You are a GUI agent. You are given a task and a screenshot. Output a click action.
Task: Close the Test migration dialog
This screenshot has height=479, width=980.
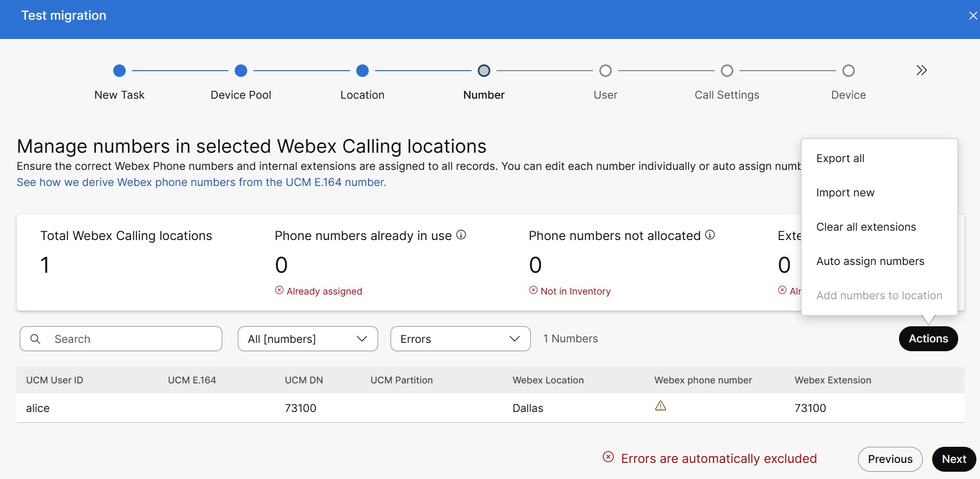[973, 16]
